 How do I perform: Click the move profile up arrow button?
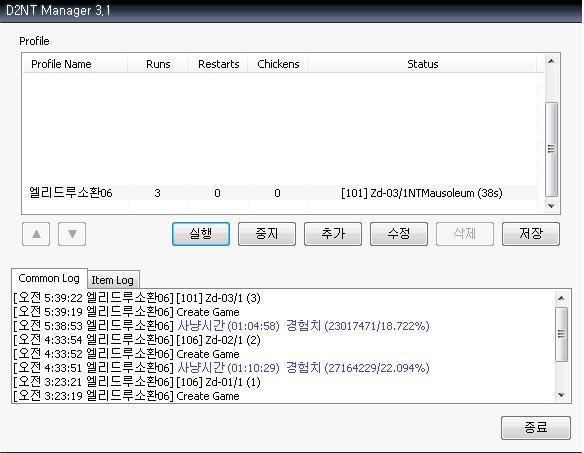[x=36, y=234]
